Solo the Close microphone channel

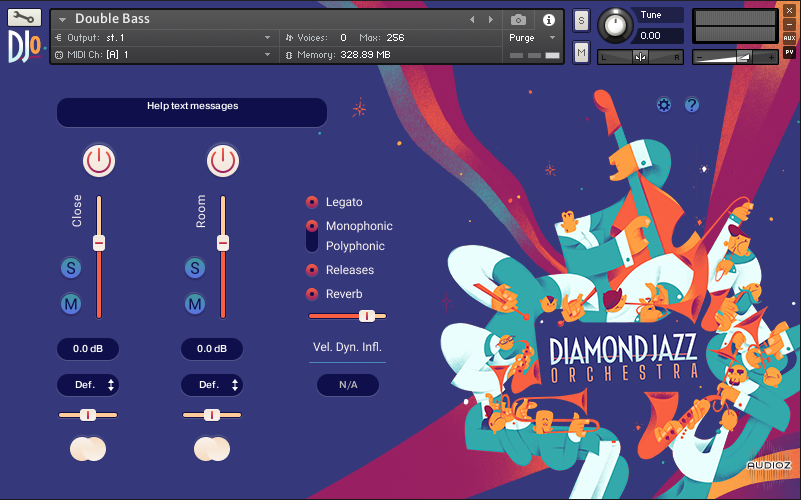[71, 268]
